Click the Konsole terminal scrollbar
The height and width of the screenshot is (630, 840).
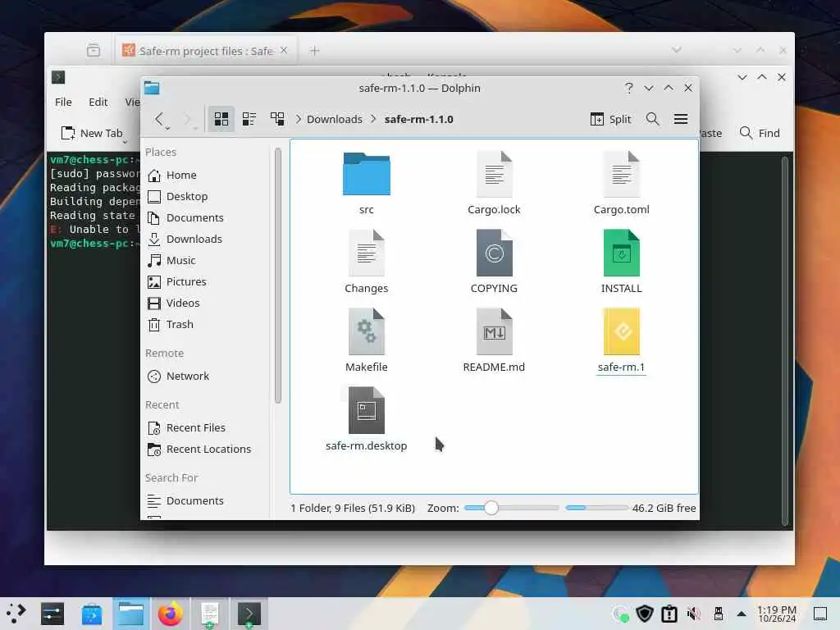point(784,341)
